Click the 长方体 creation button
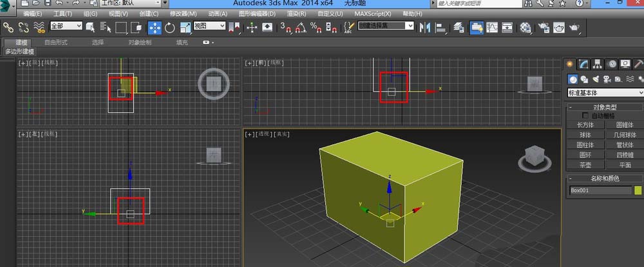Screen dimensions: 644x267 (x=585, y=124)
